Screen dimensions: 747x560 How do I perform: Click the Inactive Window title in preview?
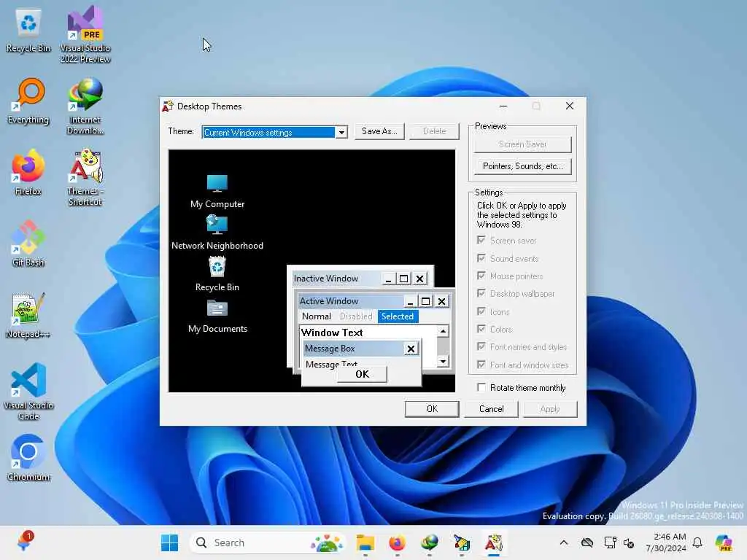[x=326, y=279]
